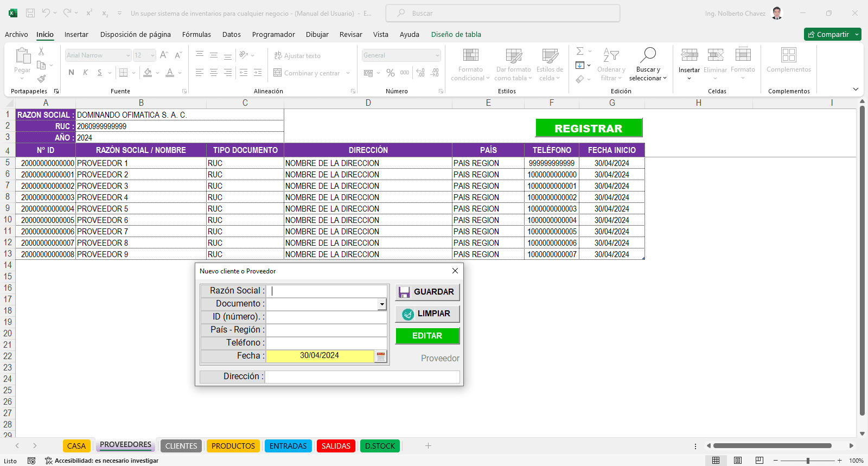
Task: Open the accessibility checker in the status bar
Action: coord(102,461)
